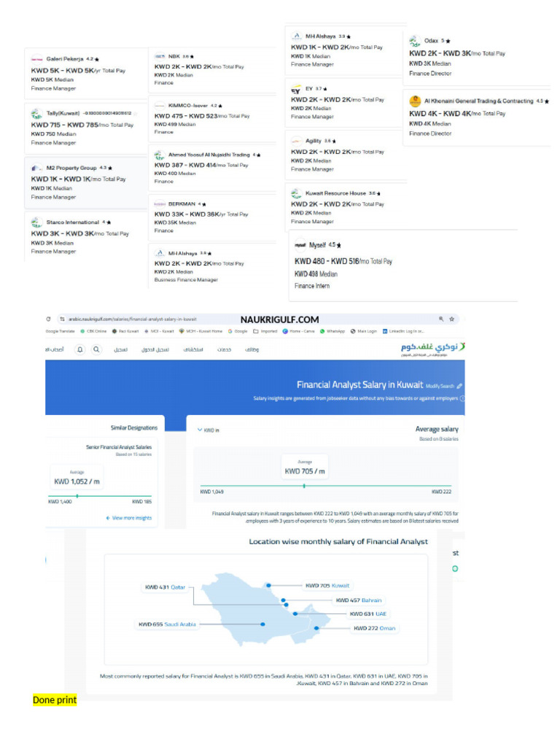
Task: Open the Starco International salary card
Action: point(86,236)
